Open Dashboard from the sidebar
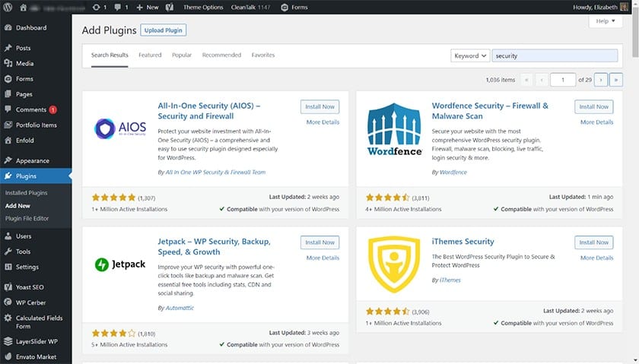The height and width of the screenshot is (364, 639). coord(31,27)
